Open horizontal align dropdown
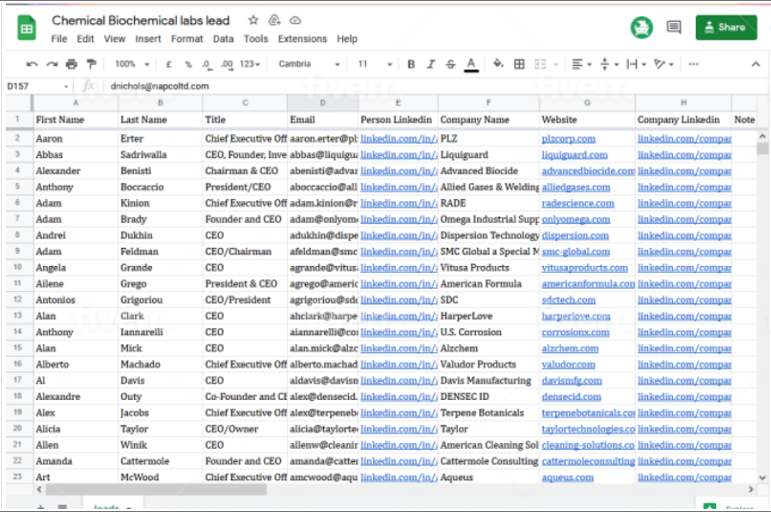This screenshot has width=771, height=512. pyautogui.click(x=582, y=64)
